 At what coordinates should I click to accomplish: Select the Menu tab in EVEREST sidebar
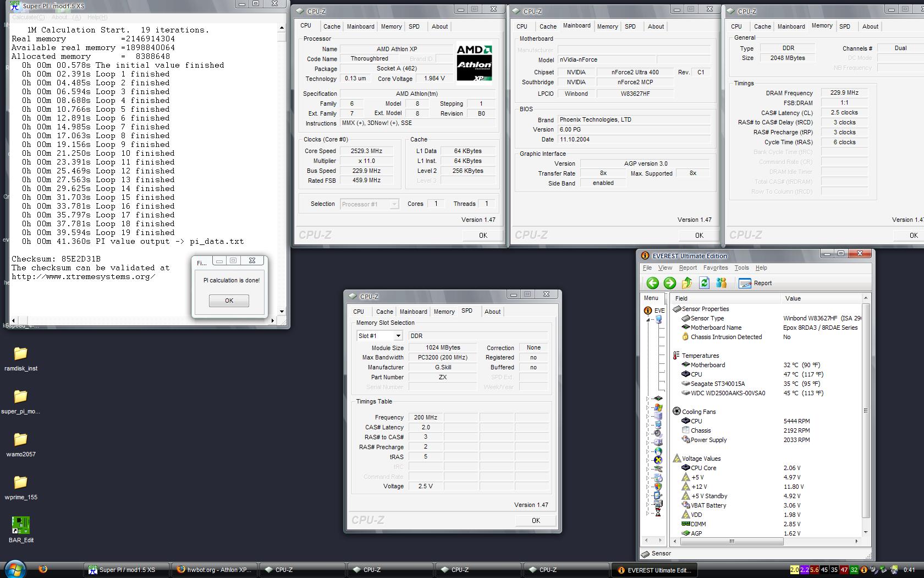click(651, 298)
